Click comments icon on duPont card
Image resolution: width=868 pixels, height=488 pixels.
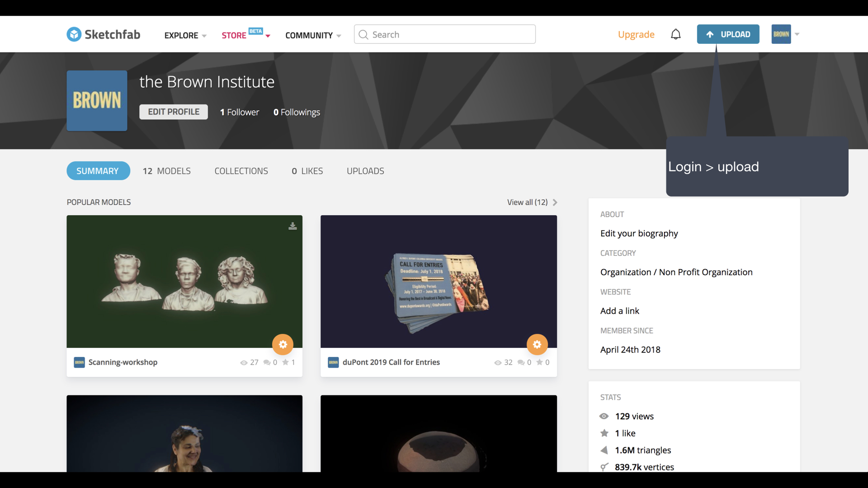521,362
